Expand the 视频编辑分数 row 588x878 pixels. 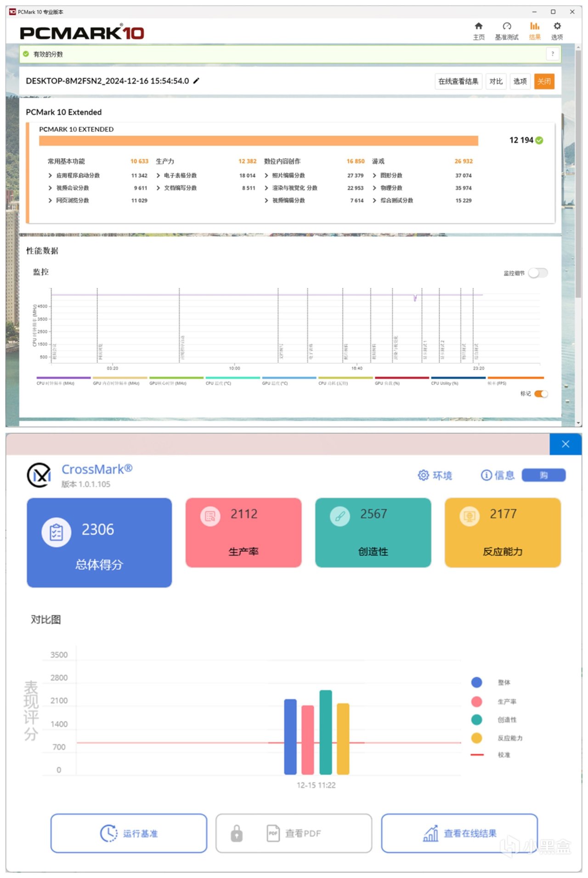tap(266, 200)
